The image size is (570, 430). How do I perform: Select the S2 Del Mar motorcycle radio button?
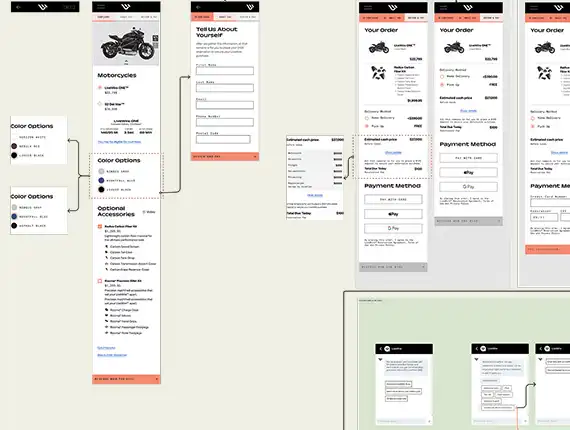[100, 104]
